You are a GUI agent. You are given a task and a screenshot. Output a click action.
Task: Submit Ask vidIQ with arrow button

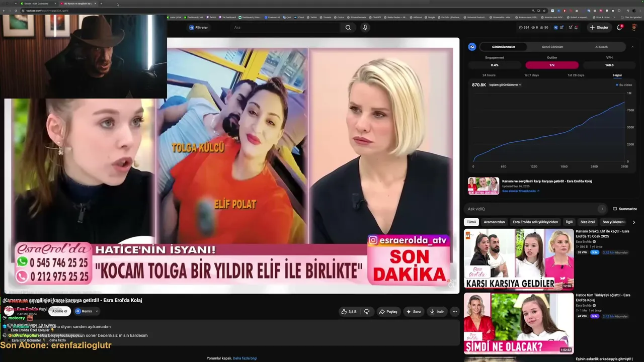(602, 209)
